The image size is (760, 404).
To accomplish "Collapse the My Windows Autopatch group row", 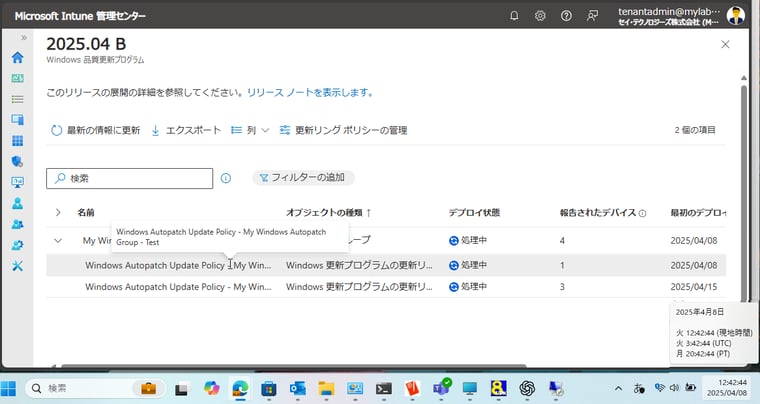I will (x=58, y=240).
